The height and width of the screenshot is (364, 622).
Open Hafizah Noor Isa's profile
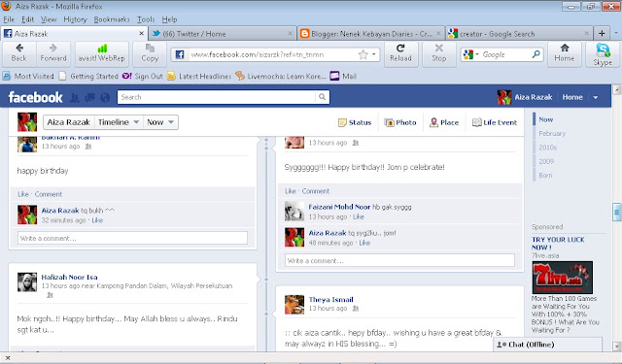(x=69, y=277)
